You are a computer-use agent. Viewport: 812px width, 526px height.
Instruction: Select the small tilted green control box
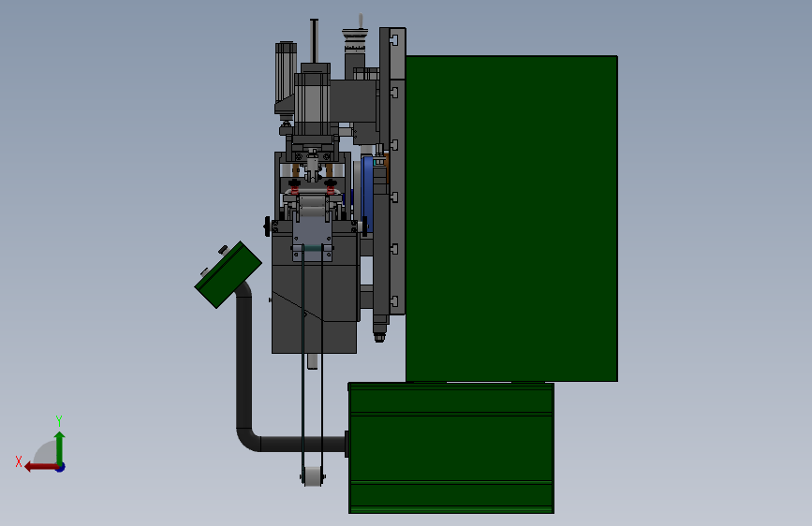point(228,274)
